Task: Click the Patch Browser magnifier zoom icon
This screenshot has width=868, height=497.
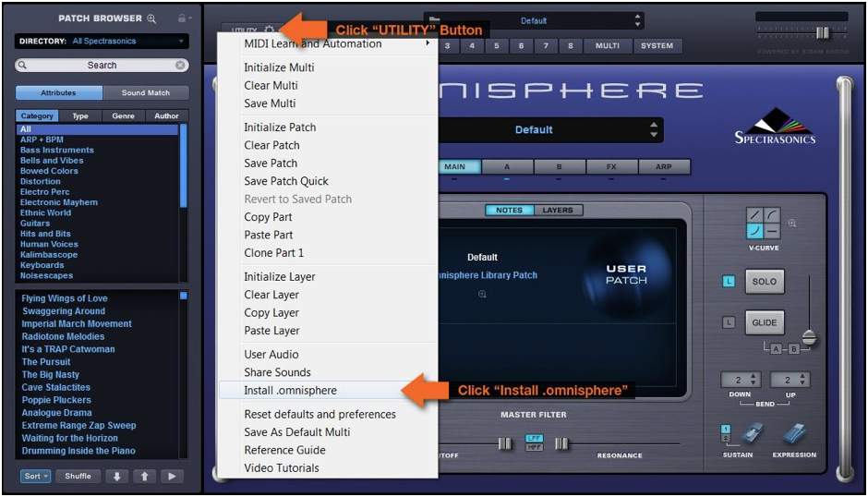Action: coord(151,18)
